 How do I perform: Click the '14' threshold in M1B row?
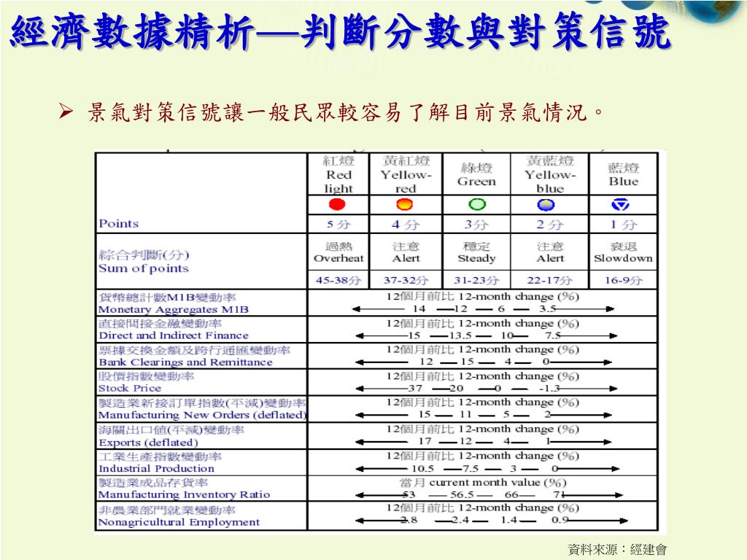tap(419, 308)
